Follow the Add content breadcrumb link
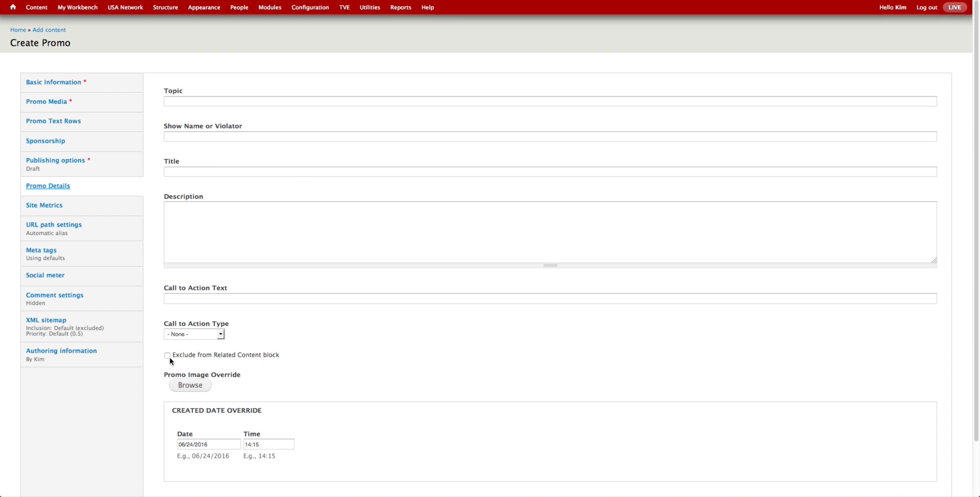 click(x=49, y=30)
